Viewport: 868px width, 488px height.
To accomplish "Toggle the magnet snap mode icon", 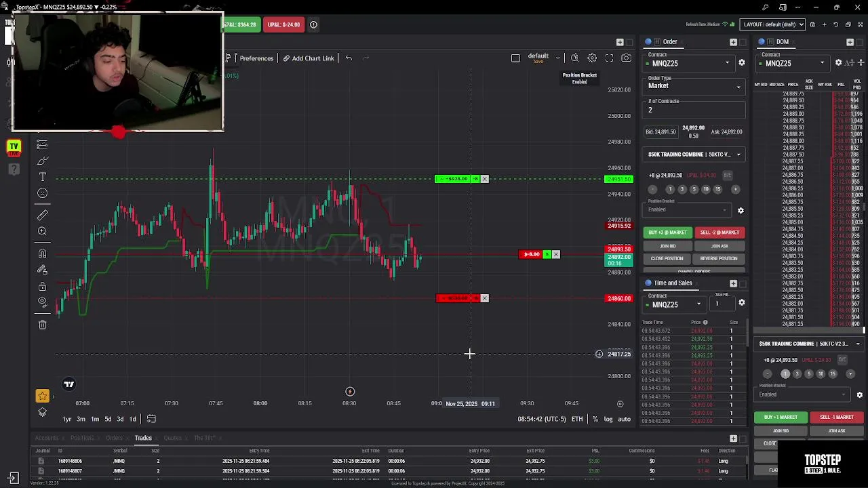I will [42, 253].
